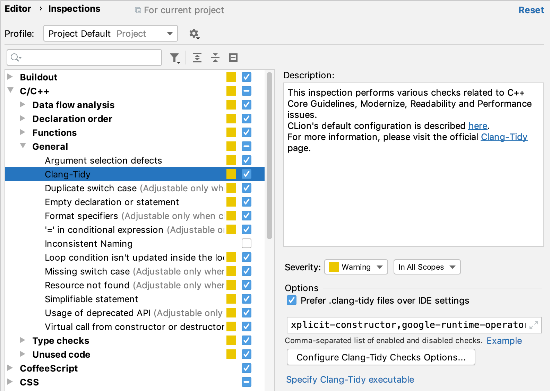Image resolution: width=551 pixels, height=392 pixels.
Task: Enable the Inconsistent Naming inspection checkbox
Action: coord(247,243)
